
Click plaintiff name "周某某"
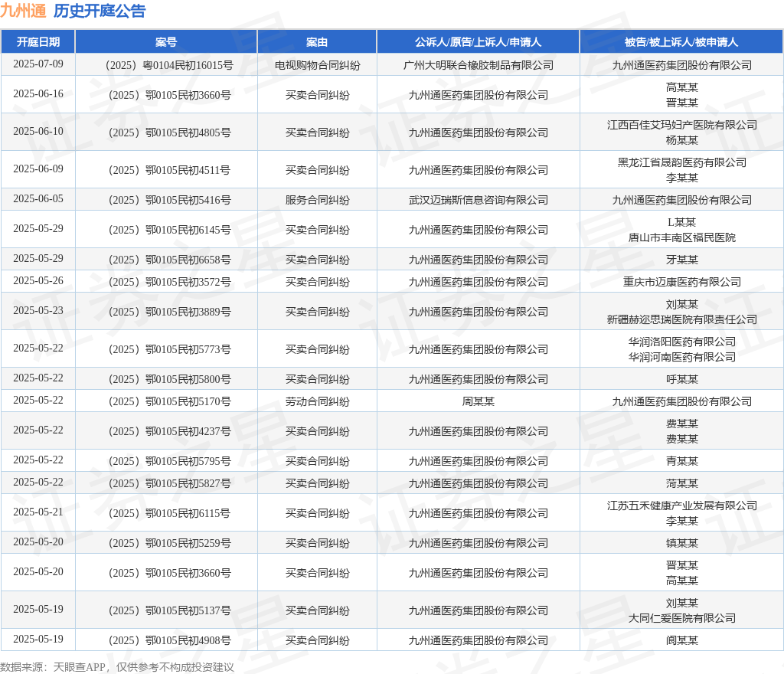click(479, 401)
